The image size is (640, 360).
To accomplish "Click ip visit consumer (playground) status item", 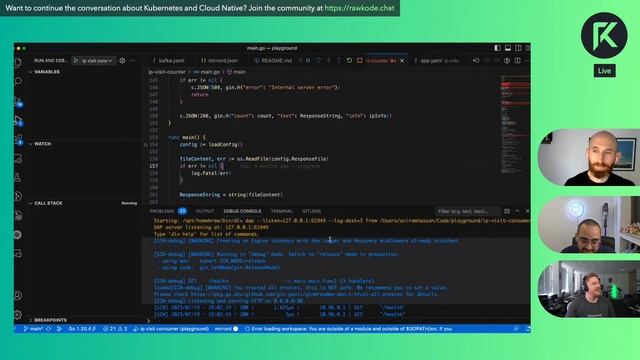I will click(171, 329).
